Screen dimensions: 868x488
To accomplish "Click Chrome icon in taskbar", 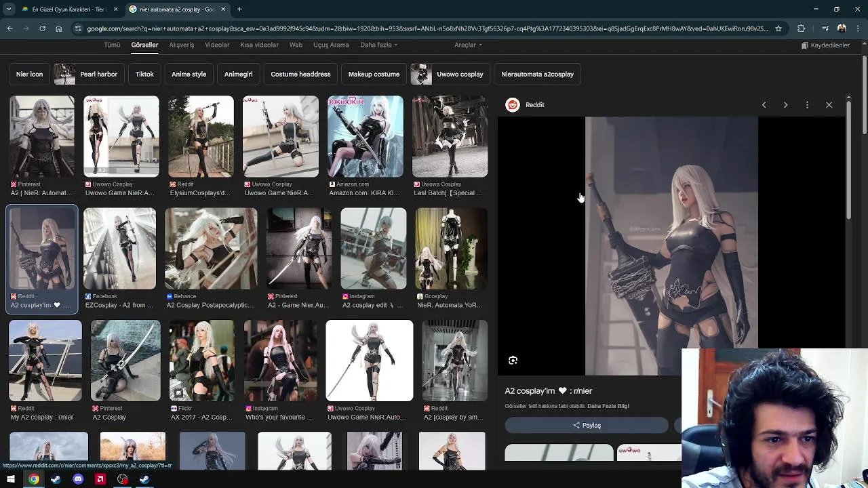I will tap(34, 479).
